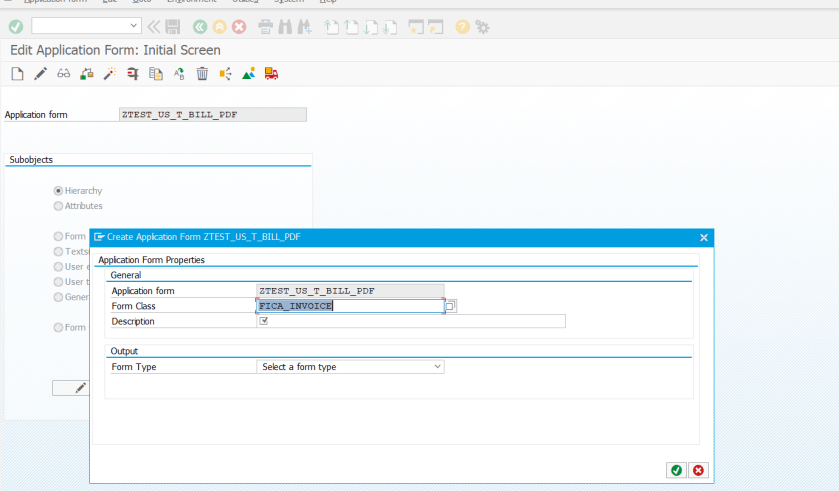The width and height of the screenshot is (839, 491).
Task: Cancel the dialog with red X button
Action: 698,470
